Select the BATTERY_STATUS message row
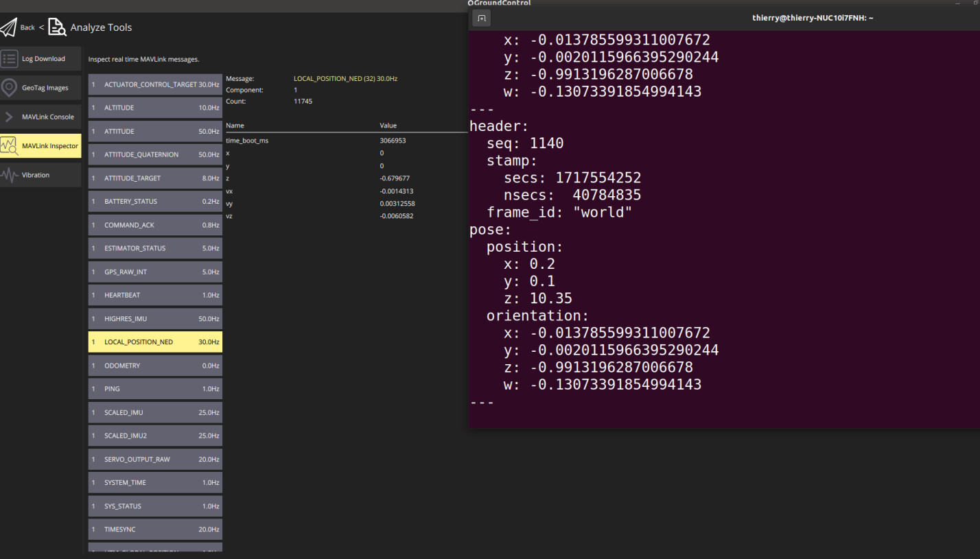Viewport: 980px width, 559px height. [155, 202]
